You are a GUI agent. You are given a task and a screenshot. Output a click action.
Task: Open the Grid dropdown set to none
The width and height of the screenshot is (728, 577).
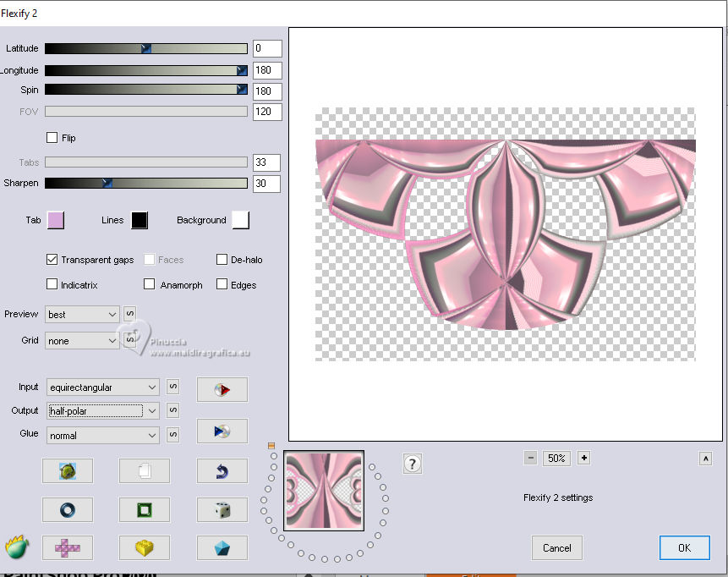82,341
